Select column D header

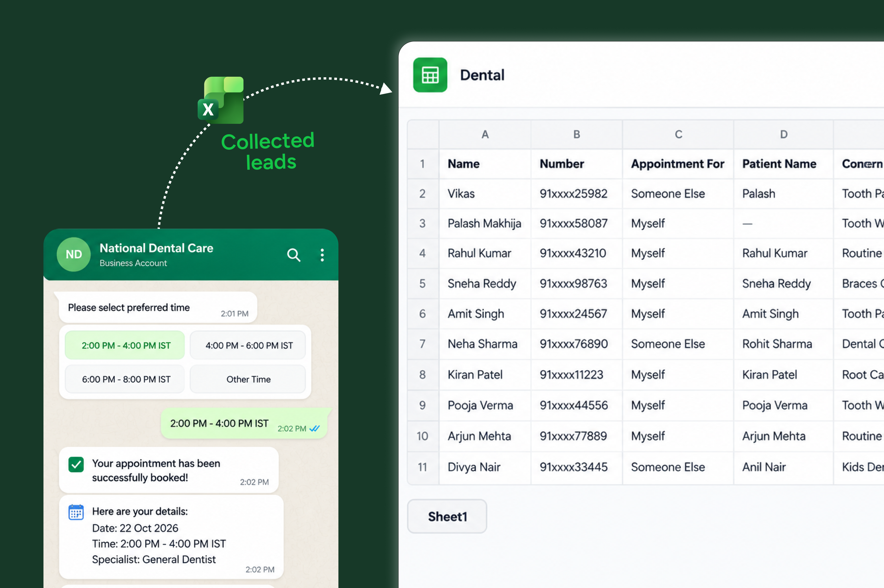784,134
